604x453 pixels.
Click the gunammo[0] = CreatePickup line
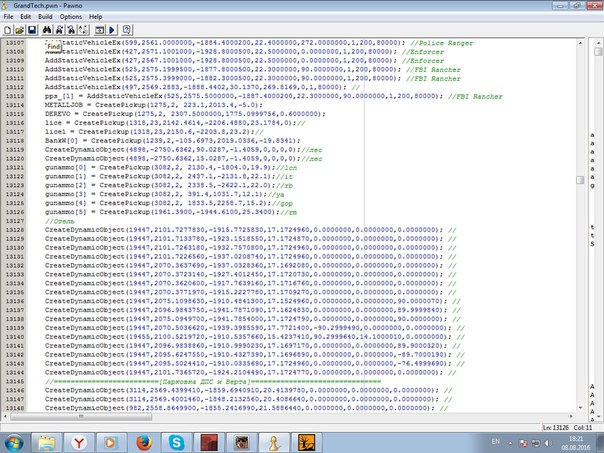(x=171, y=168)
